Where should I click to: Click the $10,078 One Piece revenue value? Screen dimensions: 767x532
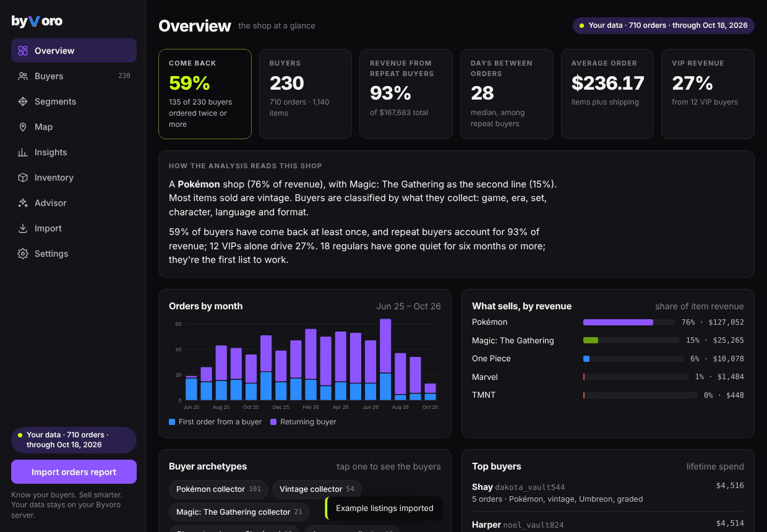point(729,359)
